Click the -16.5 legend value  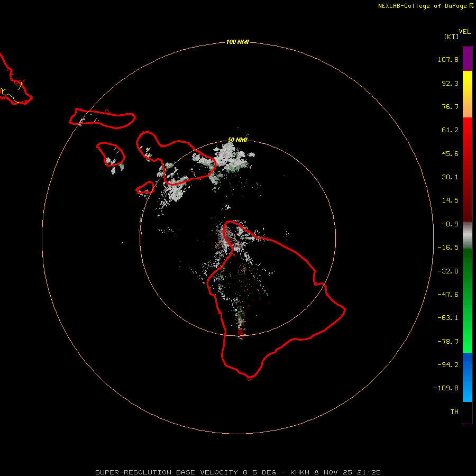pyautogui.click(x=448, y=248)
